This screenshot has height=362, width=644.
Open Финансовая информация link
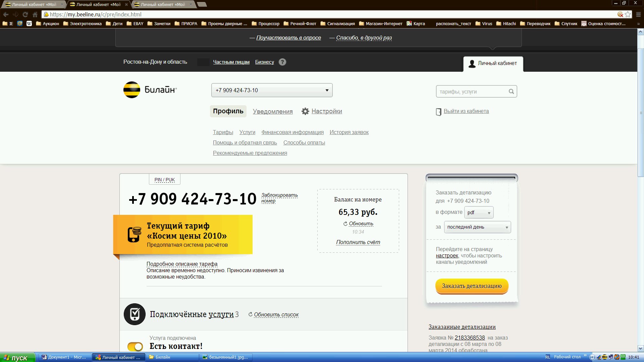click(x=292, y=132)
